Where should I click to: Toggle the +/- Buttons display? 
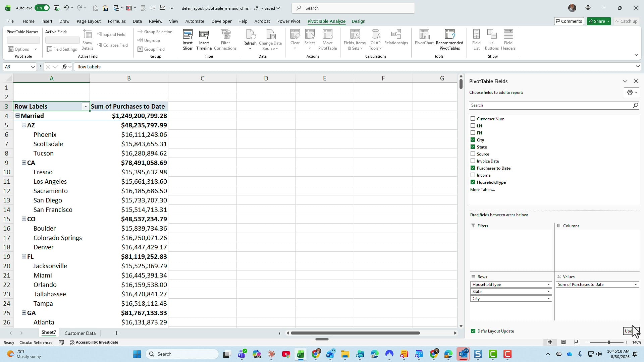tap(492, 40)
